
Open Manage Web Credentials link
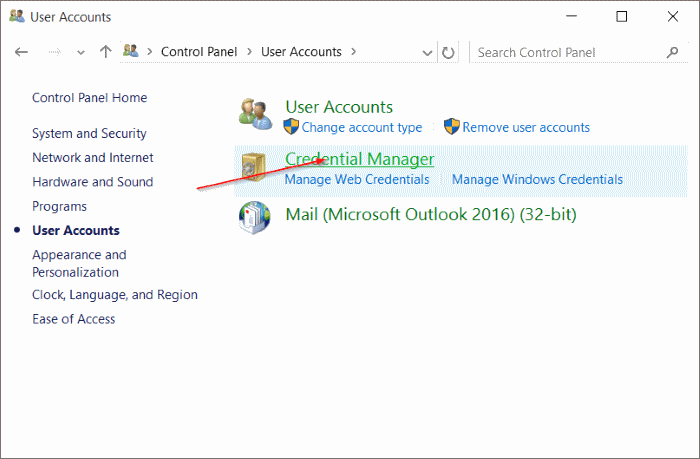pos(357,180)
